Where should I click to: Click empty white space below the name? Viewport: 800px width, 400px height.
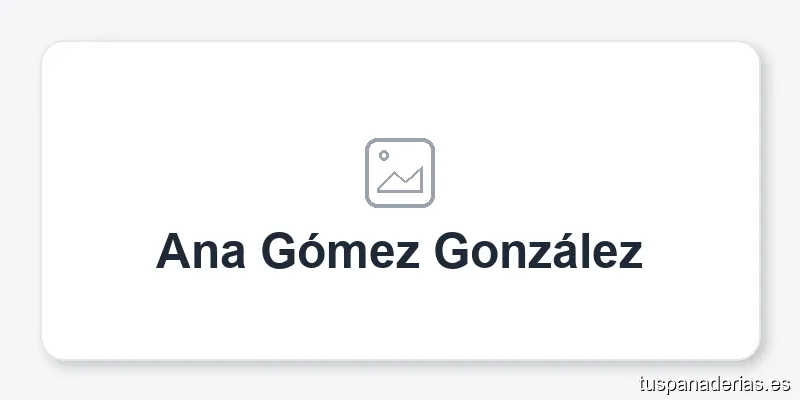point(400,315)
